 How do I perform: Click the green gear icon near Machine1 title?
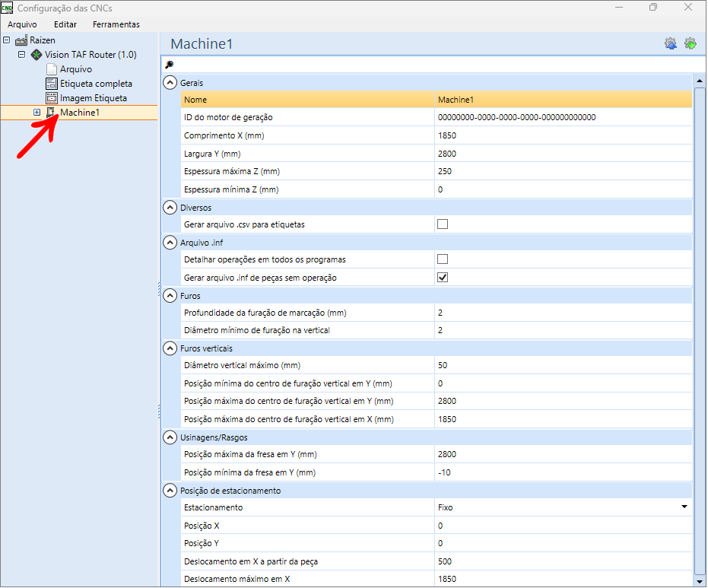(691, 44)
